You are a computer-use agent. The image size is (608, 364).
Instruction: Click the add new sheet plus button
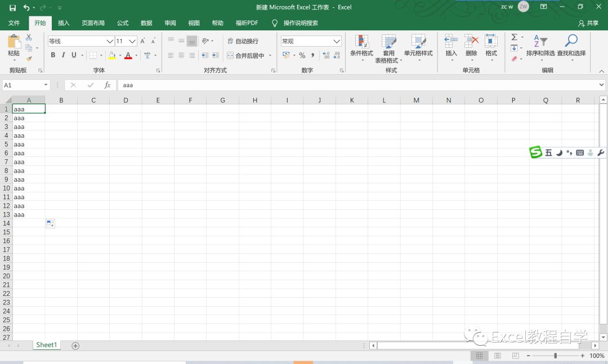pyautogui.click(x=75, y=346)
